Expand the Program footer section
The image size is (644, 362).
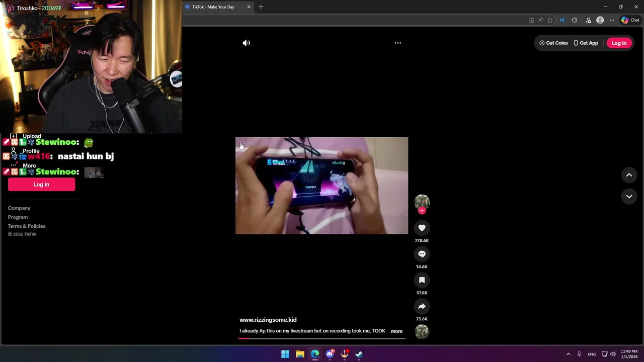[x=18, y=217]
